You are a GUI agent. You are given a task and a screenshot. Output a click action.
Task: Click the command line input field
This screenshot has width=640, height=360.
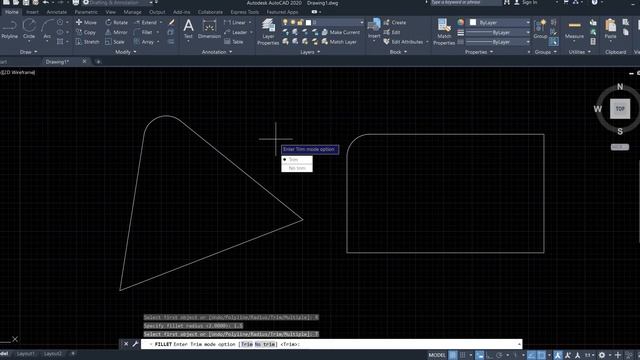(331, 344)
